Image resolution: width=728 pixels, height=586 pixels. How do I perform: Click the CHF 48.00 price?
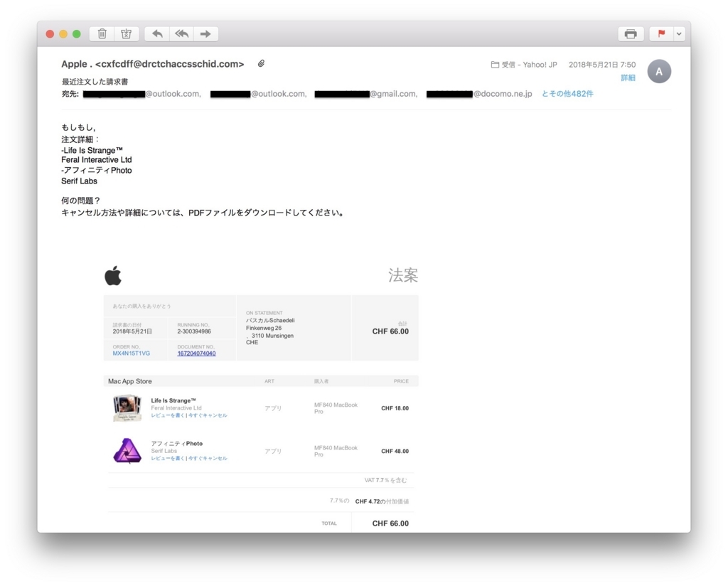click(x=395, y=451)
